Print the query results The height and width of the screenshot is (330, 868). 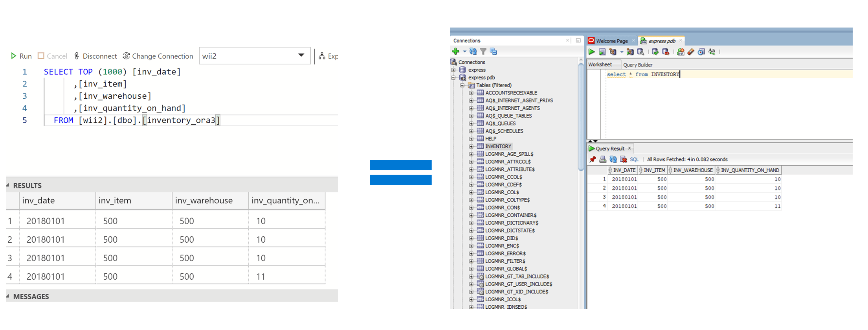(603, 159)
